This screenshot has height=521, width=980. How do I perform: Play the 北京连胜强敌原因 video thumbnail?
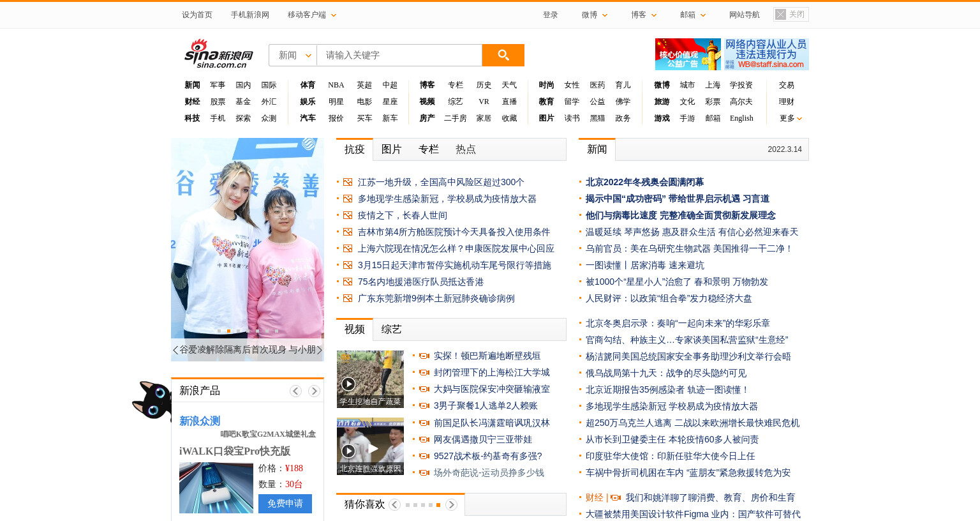click(370, 446)
